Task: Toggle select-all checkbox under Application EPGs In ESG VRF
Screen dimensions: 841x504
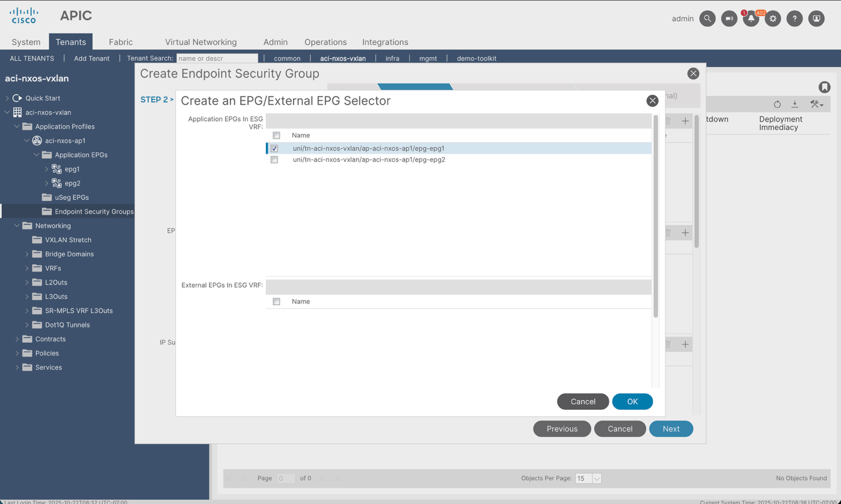Action: (276, 135)
